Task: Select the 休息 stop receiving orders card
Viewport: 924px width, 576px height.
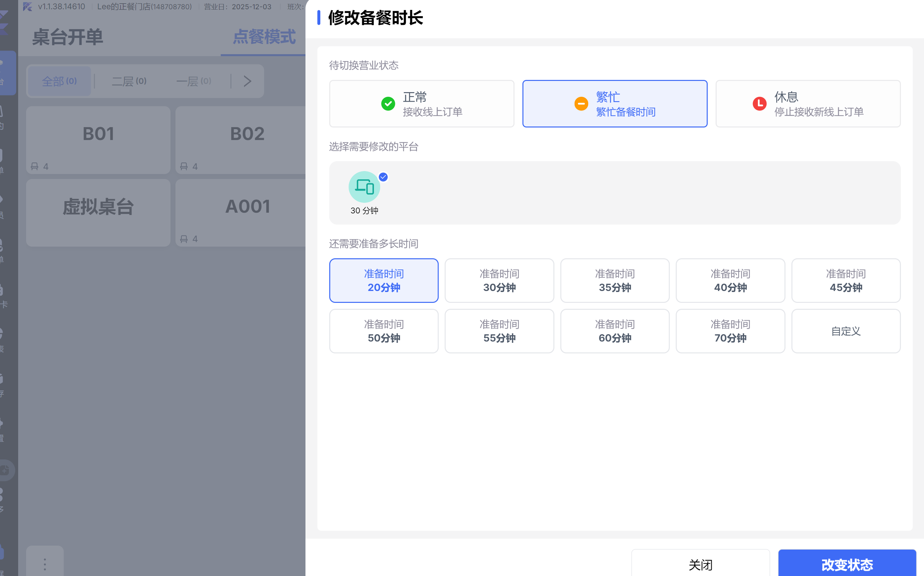Action: [807, 104]
